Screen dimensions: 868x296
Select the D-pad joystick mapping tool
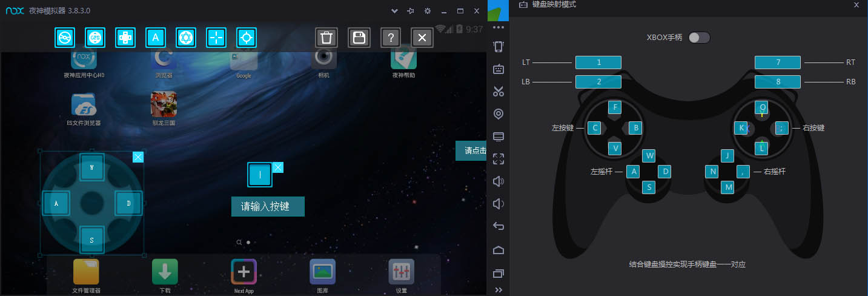125,38
